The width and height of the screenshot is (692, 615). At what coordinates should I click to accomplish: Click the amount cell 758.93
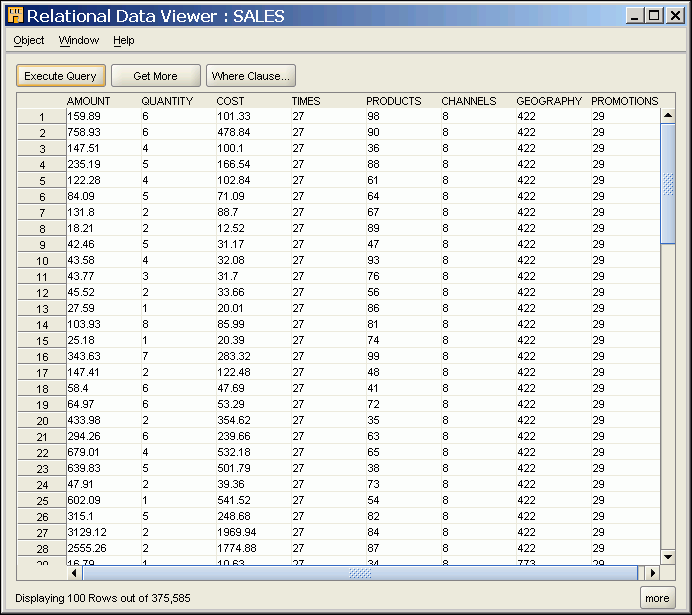(x=104, y=132)
